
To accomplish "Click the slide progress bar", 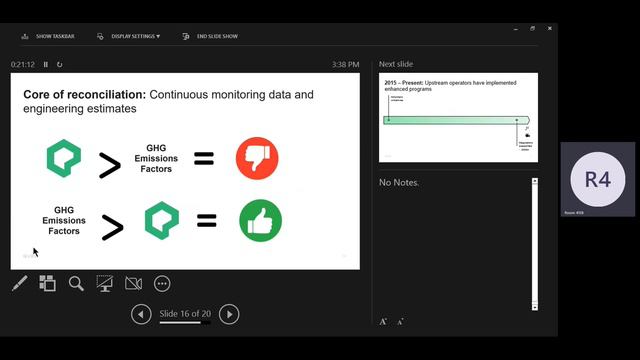I will [185, 322].
